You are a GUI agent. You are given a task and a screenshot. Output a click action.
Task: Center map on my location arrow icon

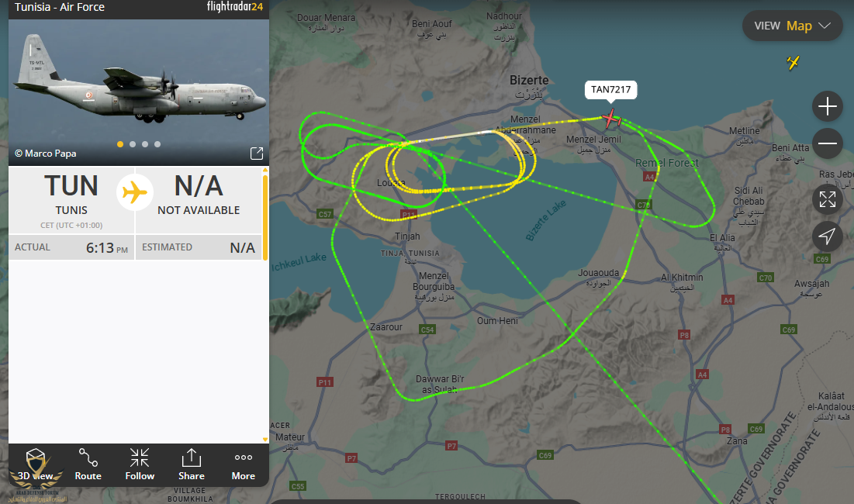pos(828,236)
